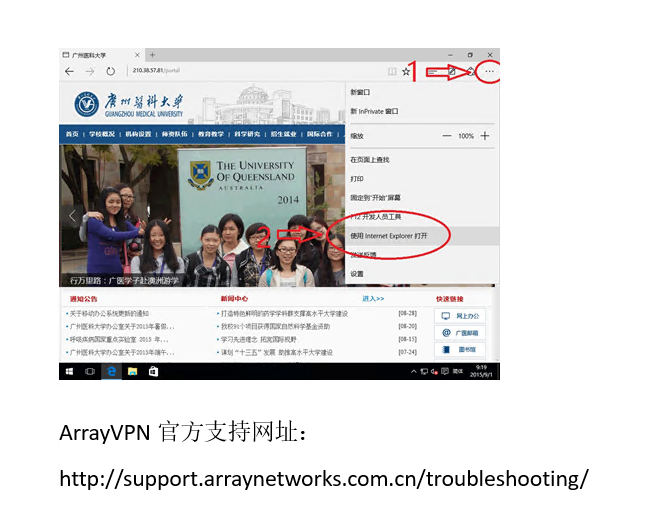Open 设置 in the Edge menu
This screenshot has width=669, height=529.
[357, 274]
